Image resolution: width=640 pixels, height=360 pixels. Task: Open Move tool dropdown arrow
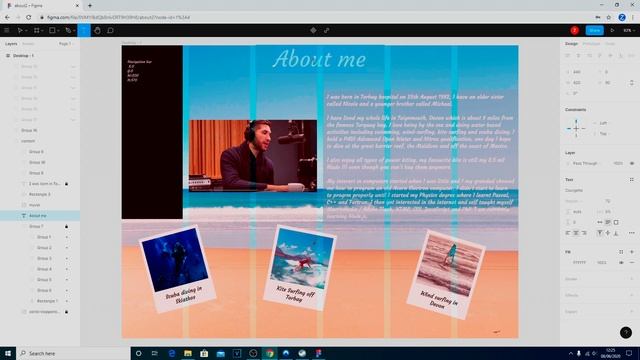(x=26, y=31)
